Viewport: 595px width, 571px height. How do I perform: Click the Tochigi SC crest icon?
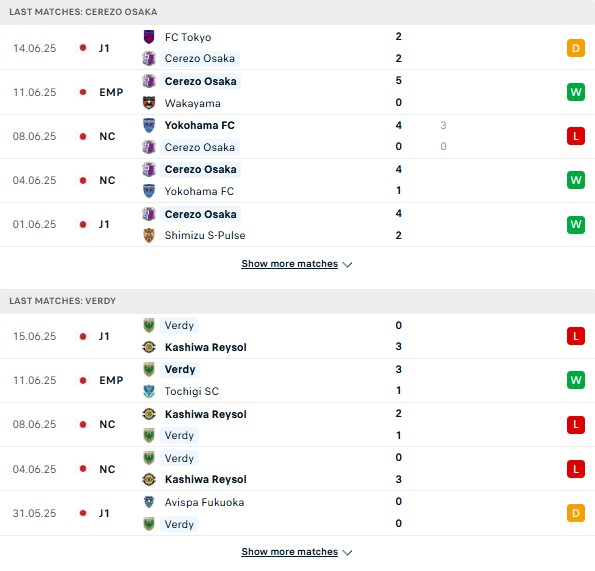[x=149, y=391]
